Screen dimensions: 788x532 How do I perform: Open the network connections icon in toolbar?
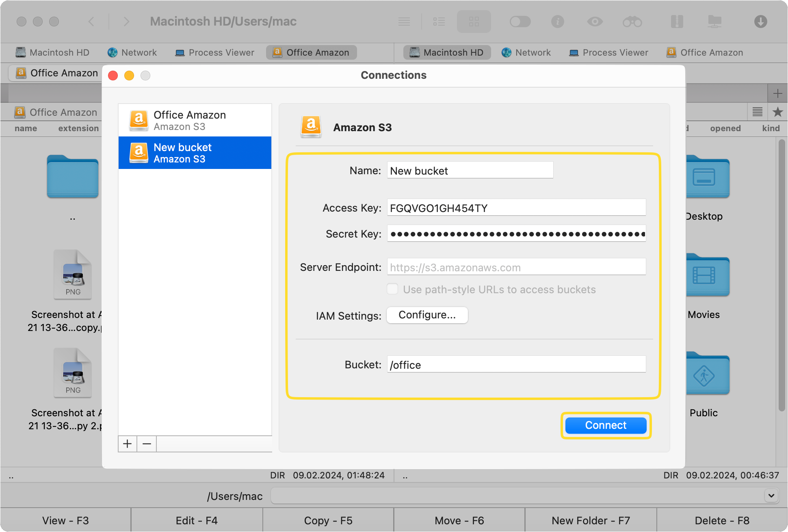[x=715, y=22]
